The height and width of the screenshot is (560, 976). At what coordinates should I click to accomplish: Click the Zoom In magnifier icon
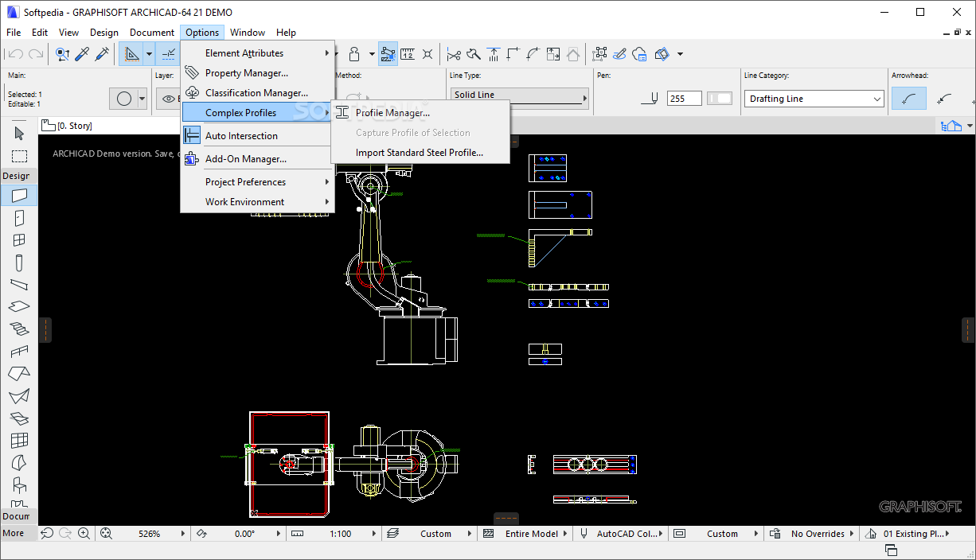tap(84, 534)
